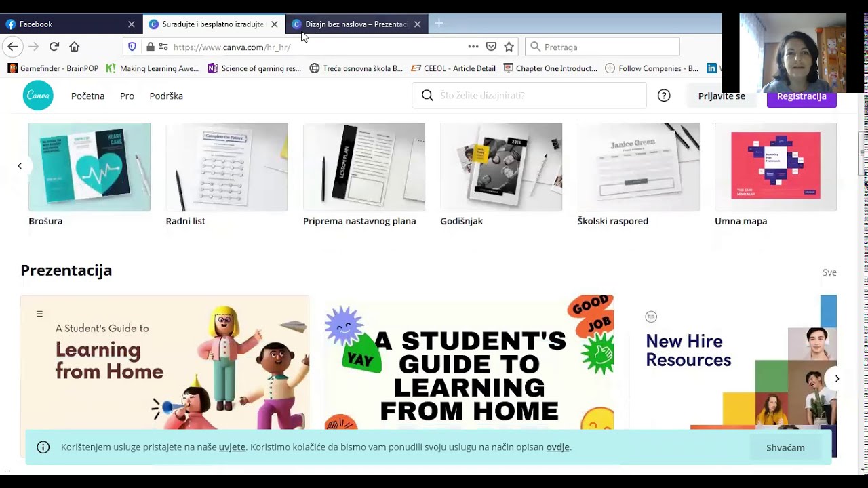868x488 pixels.
Task: Close the Facebook tab
Action: [x=132, y=24]
